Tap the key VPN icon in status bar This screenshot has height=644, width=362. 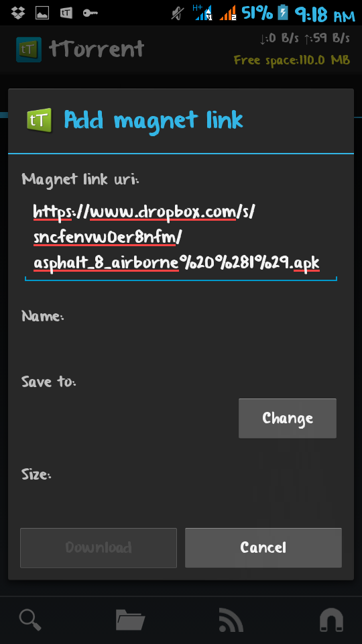coord(90,13)
